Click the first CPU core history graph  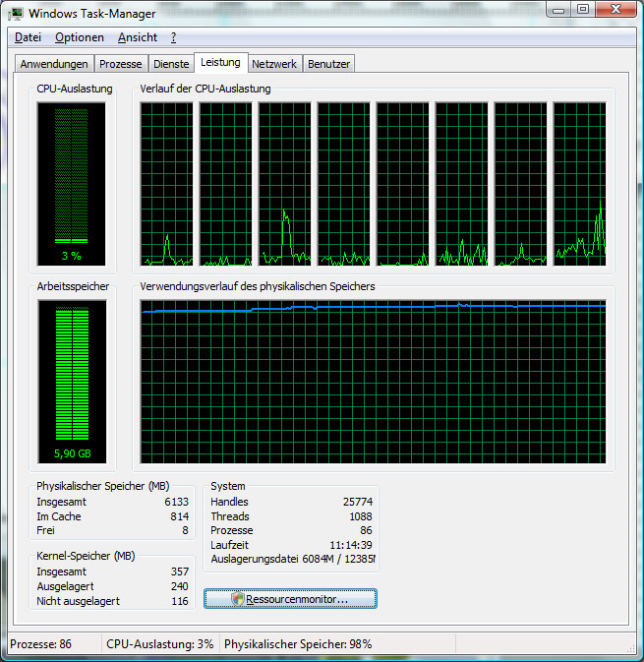click(167, 184)
